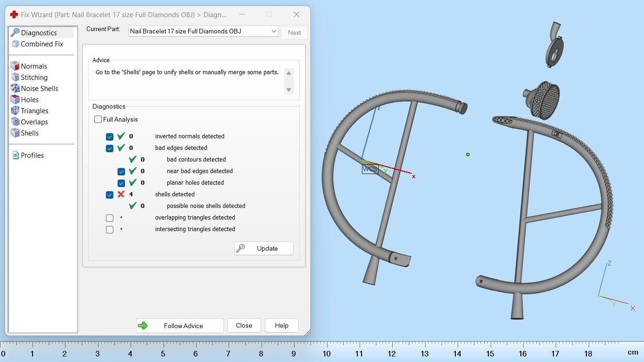Click the Advice box scroll up arrow
The image size is (644, 362).
pos(289,73)
